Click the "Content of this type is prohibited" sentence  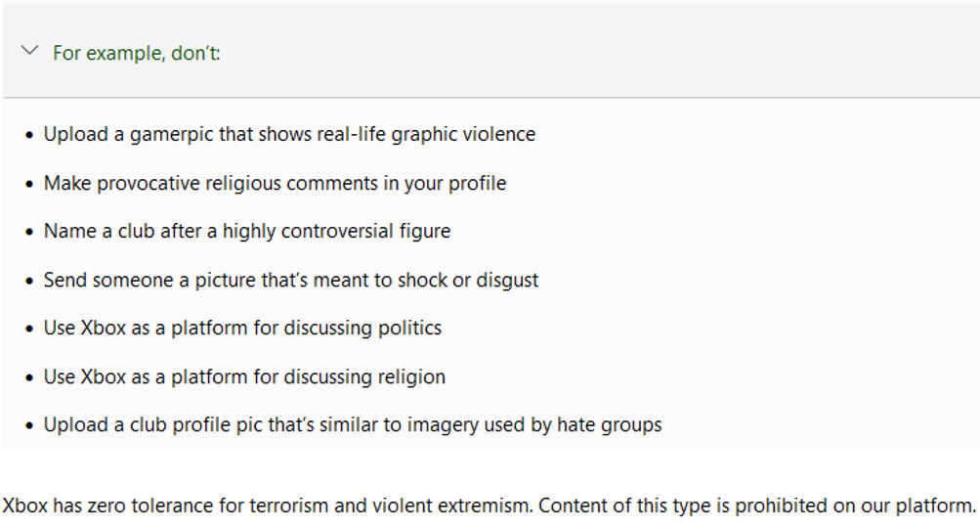point(757,507)
